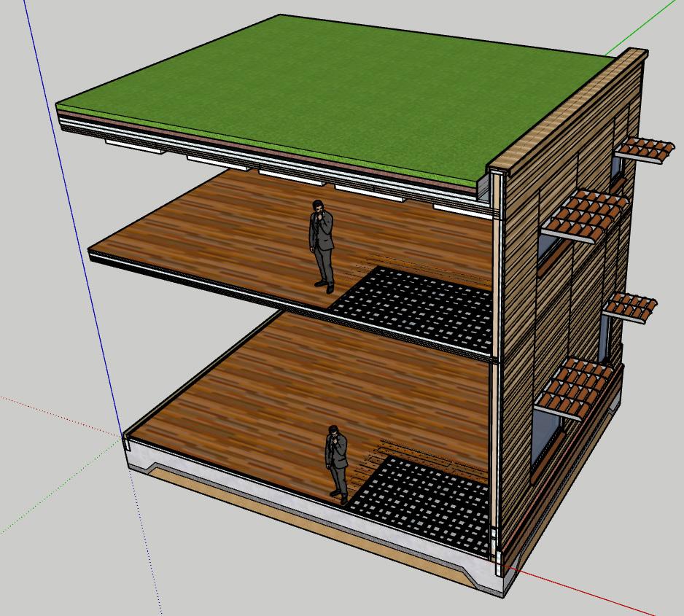Select the man standing on ground floor
Viewport: 684px width, 616px height.
coord(337,464)
